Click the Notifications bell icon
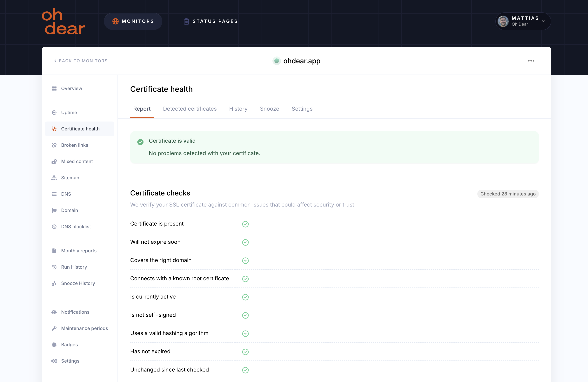 54,312
